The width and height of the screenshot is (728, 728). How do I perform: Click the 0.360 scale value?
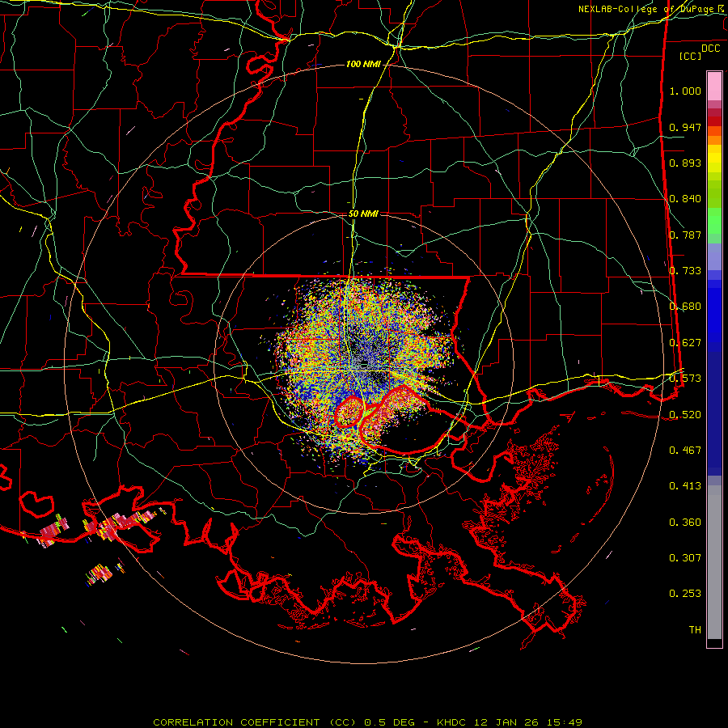(685, 523)
